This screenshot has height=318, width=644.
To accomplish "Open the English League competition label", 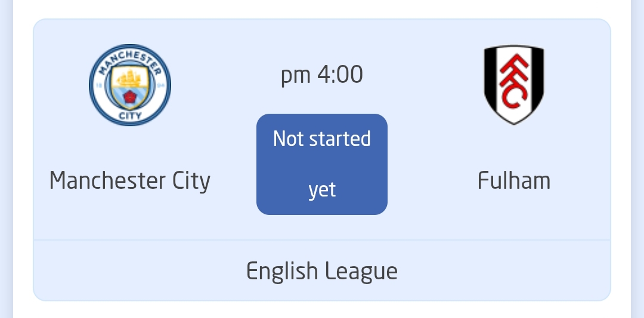I will pyautogui.click(x=322, y=271).
